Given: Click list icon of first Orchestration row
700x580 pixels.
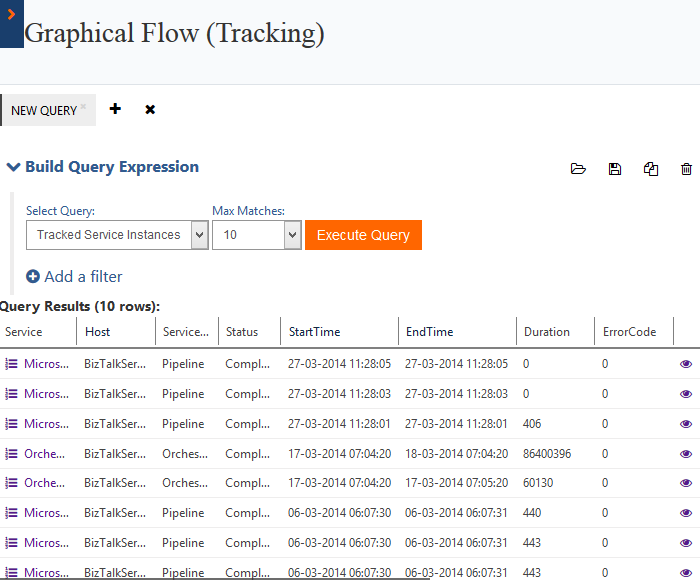Looking at the screenshot, I should coord(12,454).
